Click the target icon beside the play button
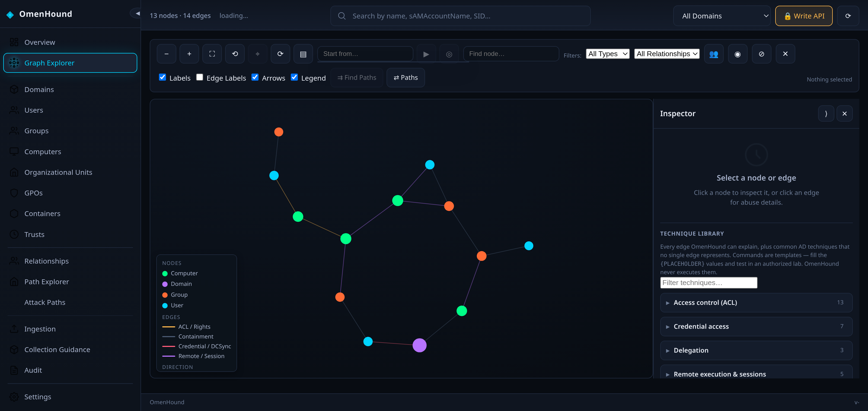 click(449, 54)
